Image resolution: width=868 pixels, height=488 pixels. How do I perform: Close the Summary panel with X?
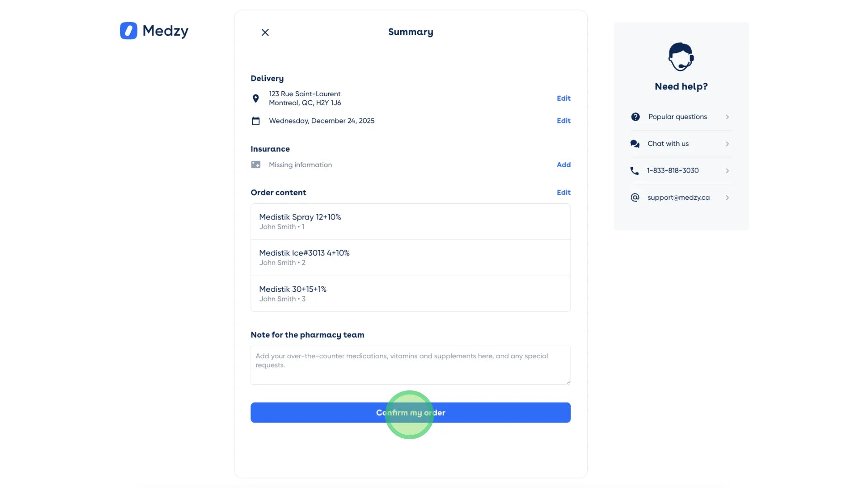[265, 33]
